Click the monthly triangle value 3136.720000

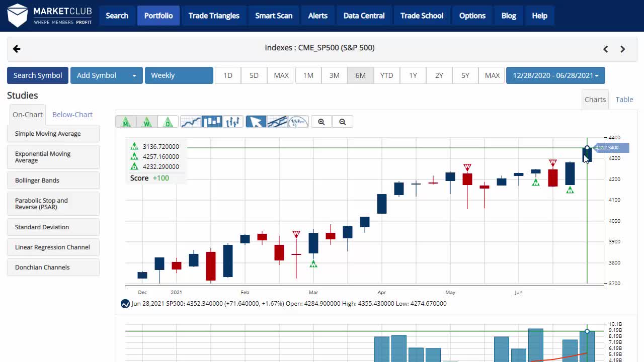click(160, 147)
